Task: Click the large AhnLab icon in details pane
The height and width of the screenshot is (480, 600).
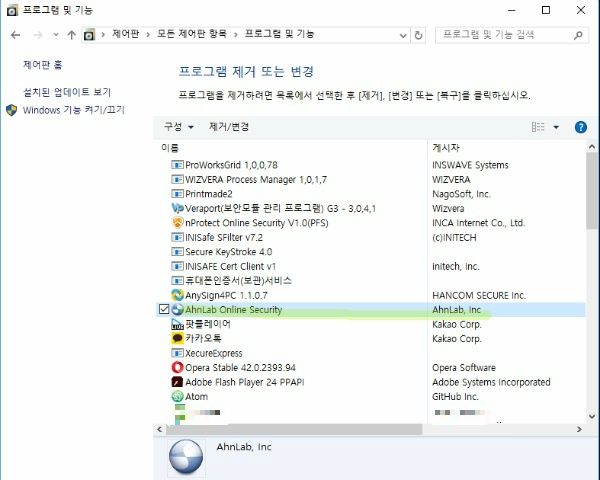Action: tap(186, 456)
